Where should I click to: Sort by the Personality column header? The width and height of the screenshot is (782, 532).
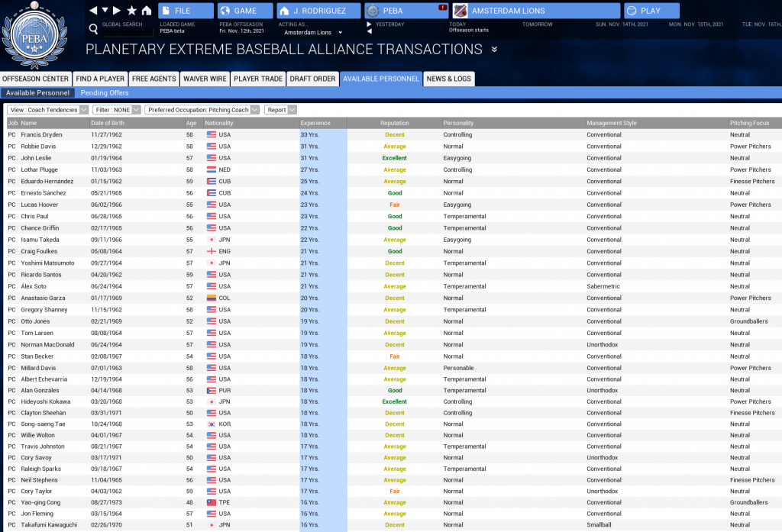coord(514,123)
